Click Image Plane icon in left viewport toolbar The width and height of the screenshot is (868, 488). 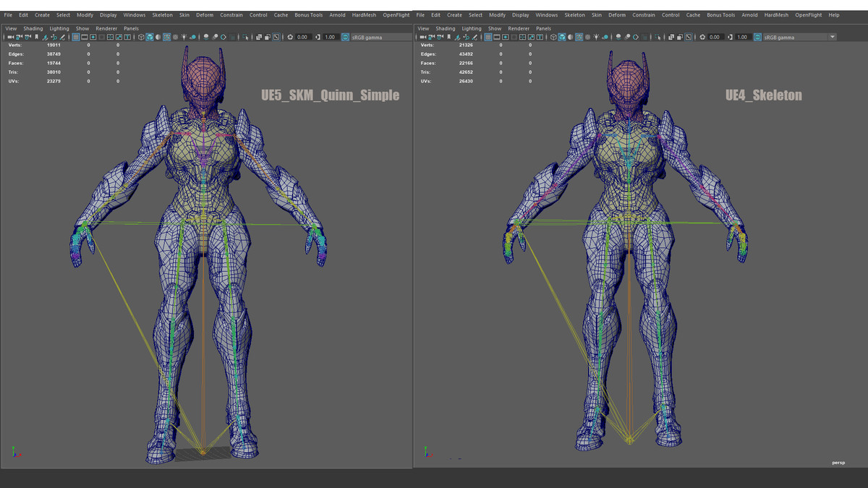coord(44,37)
